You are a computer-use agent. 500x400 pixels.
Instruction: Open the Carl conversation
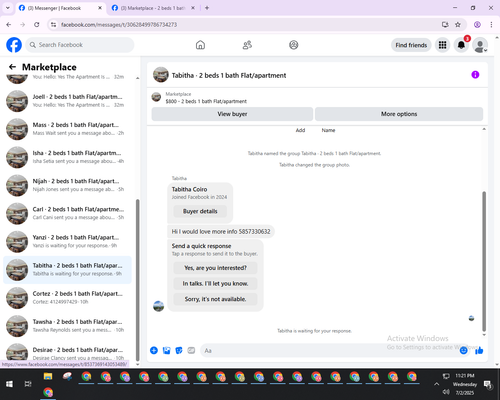click(x=67, y=213)
